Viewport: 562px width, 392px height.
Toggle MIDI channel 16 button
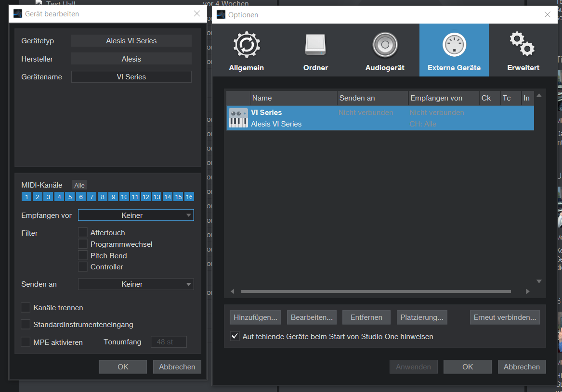click(x=189, y=197)
